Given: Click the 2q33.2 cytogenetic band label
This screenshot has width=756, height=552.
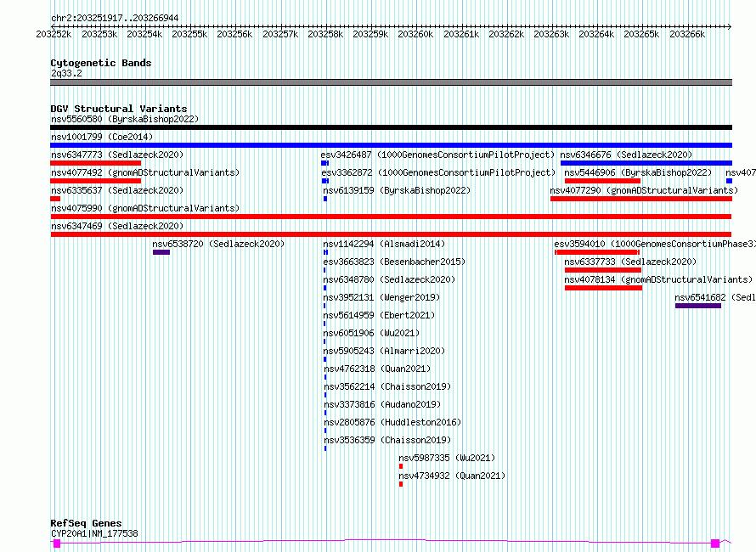Looking at the screenshot, I should point(66,73).
